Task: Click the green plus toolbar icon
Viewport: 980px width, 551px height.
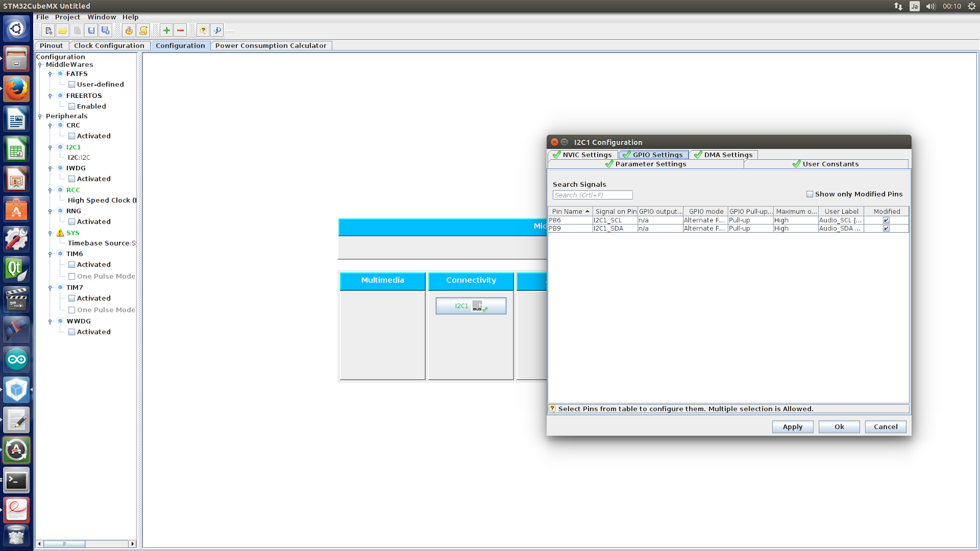Action: click(166, 31)
